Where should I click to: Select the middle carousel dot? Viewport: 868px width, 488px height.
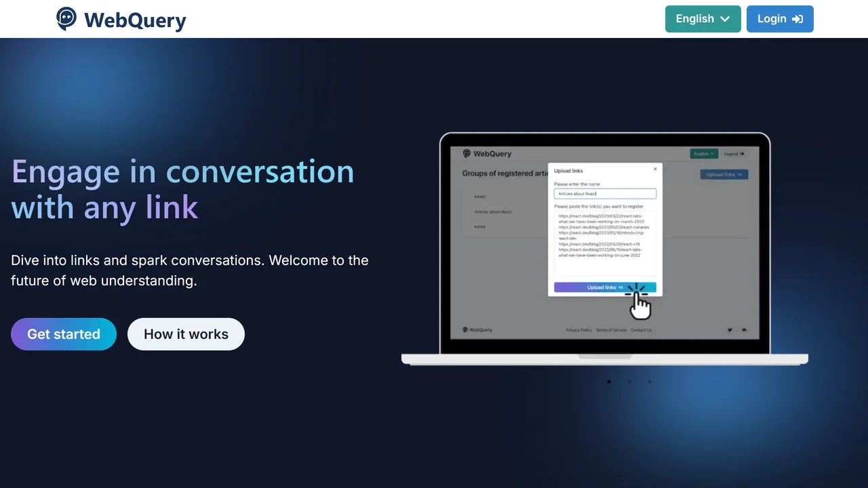629,382
